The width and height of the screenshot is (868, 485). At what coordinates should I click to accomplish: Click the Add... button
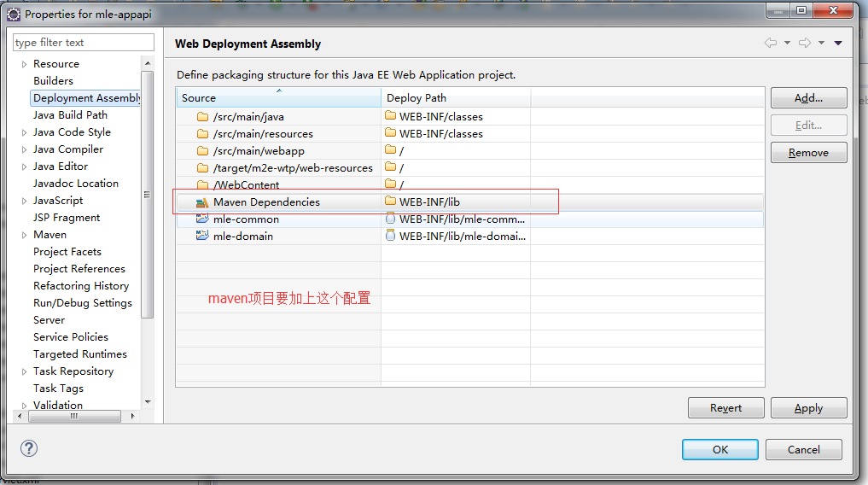point(809,98)
